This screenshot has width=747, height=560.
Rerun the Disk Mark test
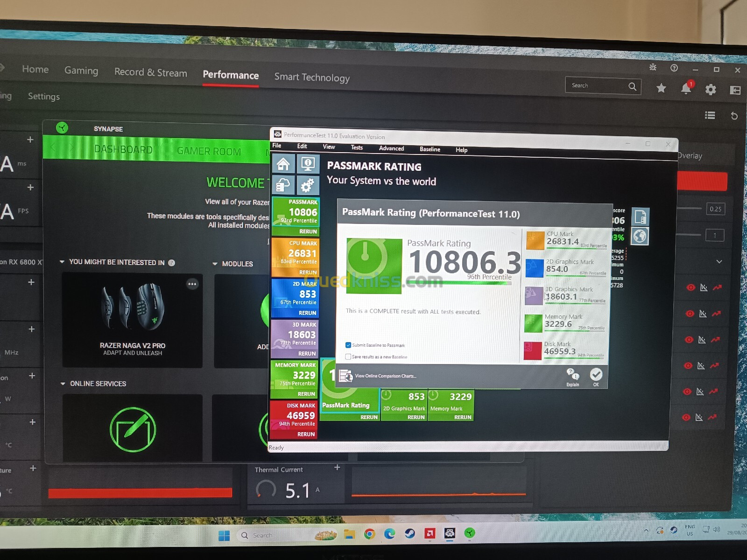click(306, 434)
